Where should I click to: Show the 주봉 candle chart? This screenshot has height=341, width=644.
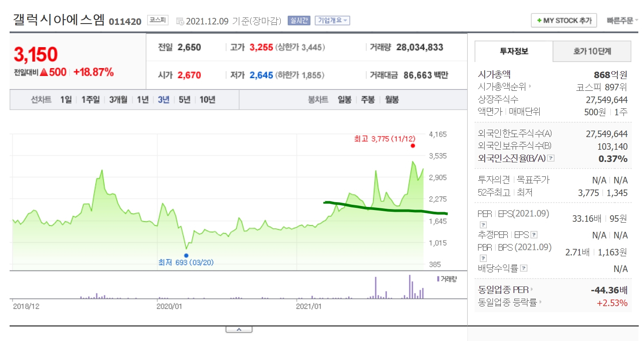point(368,100)
